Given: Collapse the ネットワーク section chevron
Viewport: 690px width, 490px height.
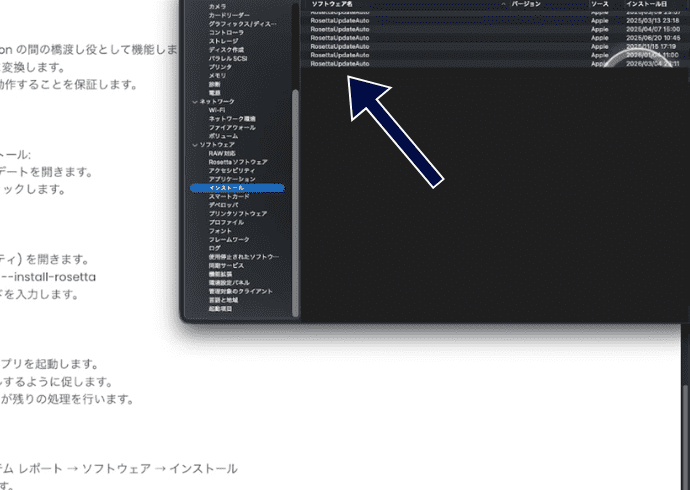Looking at the screenshot, I should [x=196, y=102].
